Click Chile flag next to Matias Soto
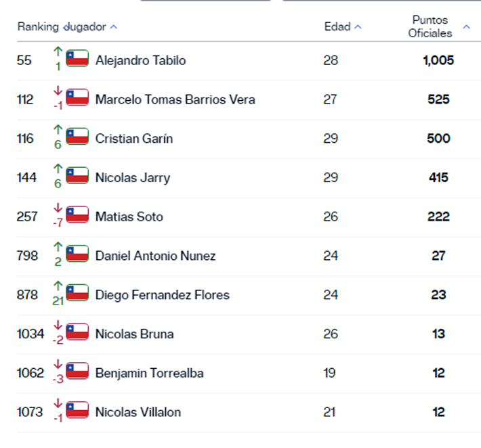Screen dimensions: 481x448 [77, 216]
